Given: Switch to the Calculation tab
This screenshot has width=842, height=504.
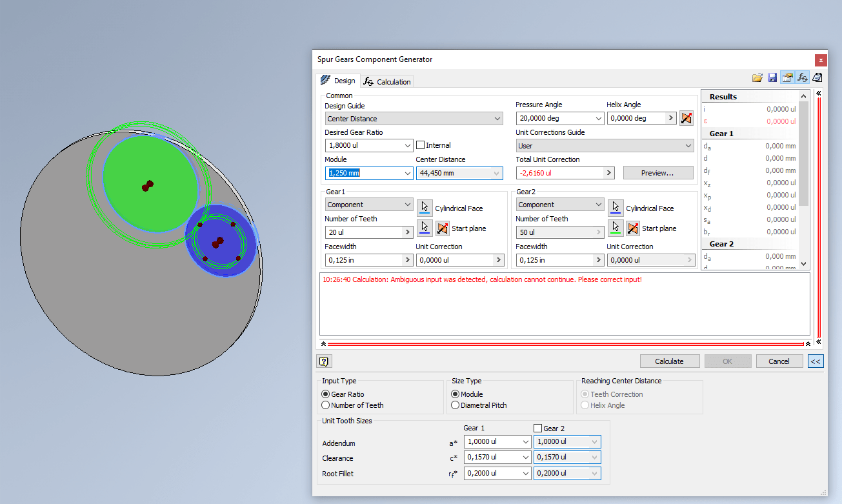Looking at the screenshot, I should [x=388, y=81].
